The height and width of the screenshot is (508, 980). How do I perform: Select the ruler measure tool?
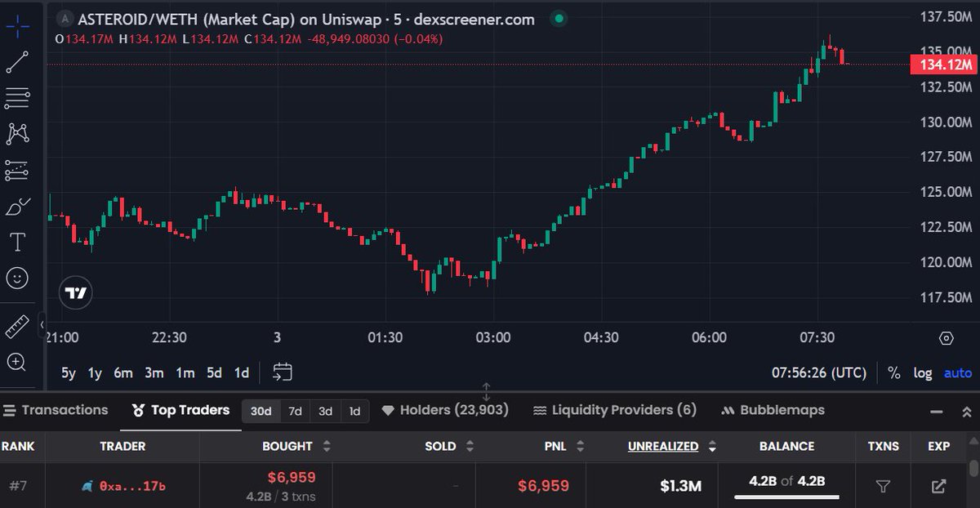[17, 326]
